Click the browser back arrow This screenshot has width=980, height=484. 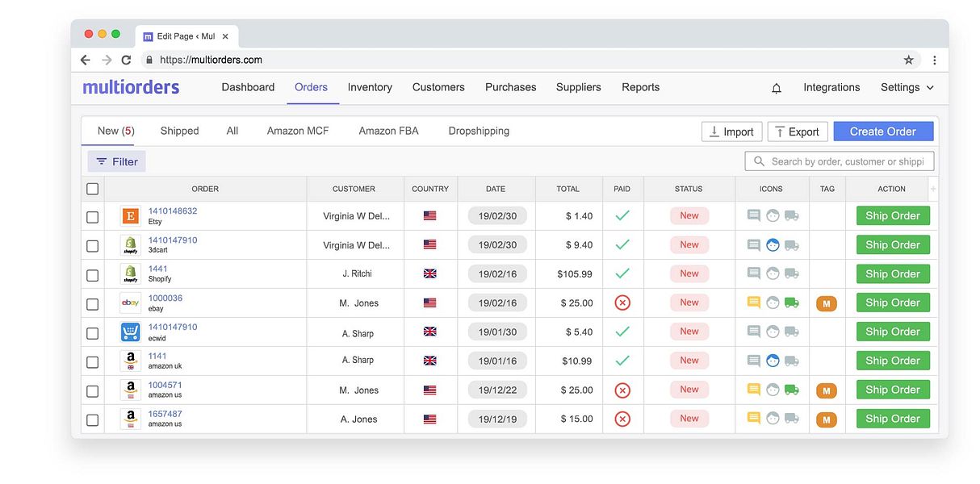[86, 60]
